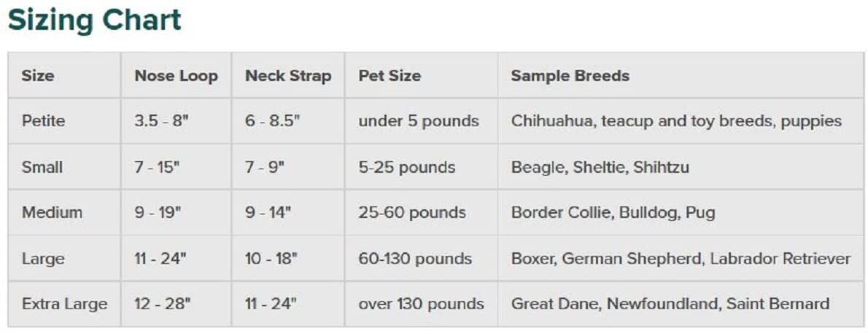The height and width of the screenshot is (334, 868).
Task: Select the 7 - 15" nose loop cell
Action: pos(157,167)
